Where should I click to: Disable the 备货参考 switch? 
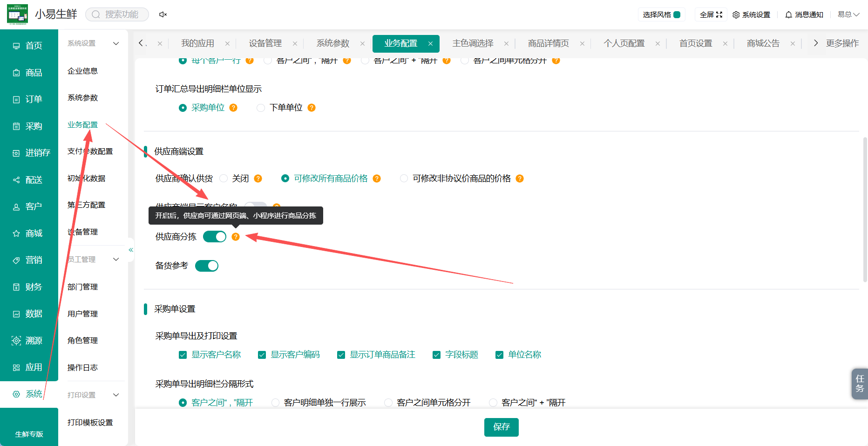click(x=207, y=266)
